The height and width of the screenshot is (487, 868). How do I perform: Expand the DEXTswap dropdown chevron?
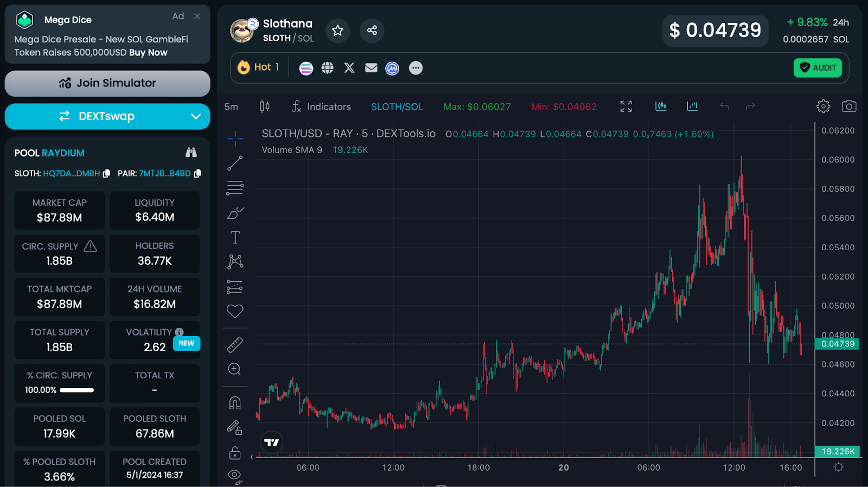[x=196, y=117]
